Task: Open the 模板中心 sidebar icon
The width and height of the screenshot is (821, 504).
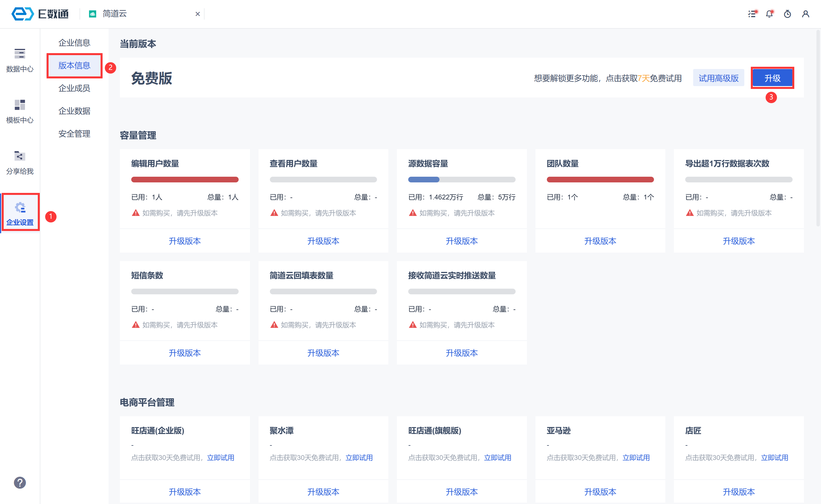Action: click(x=20, y=105)
